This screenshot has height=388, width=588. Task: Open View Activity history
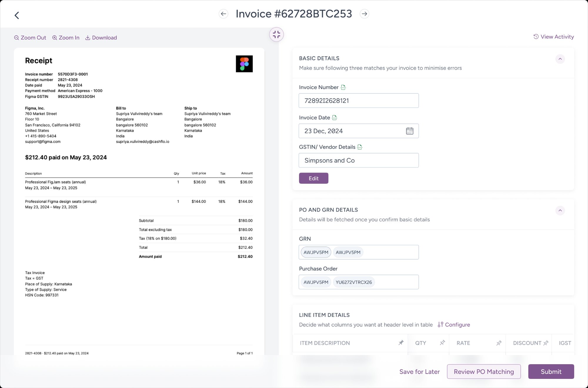point(554,37)
